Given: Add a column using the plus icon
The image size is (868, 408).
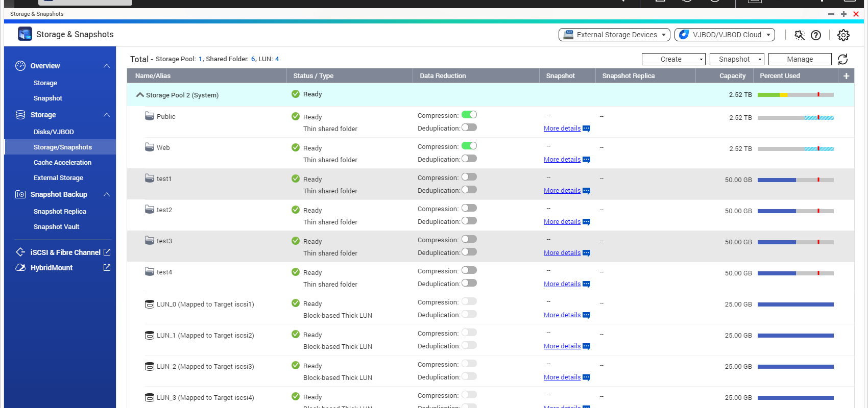Looking at the screenshot, I should coord(846,76).
